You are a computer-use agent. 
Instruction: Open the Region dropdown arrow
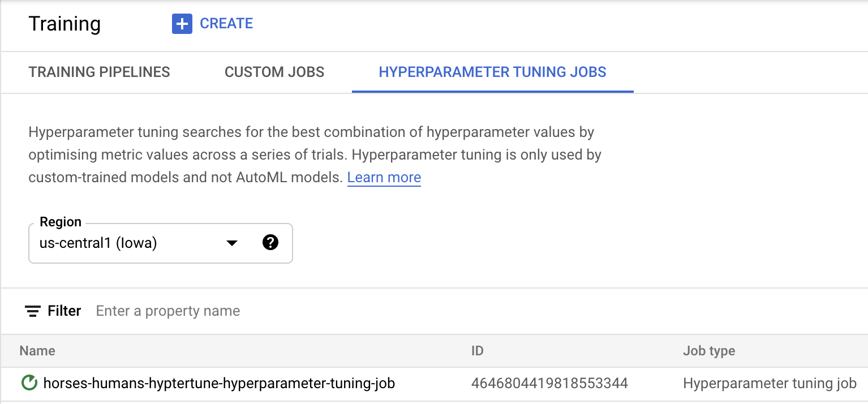(x=231, y=243)
